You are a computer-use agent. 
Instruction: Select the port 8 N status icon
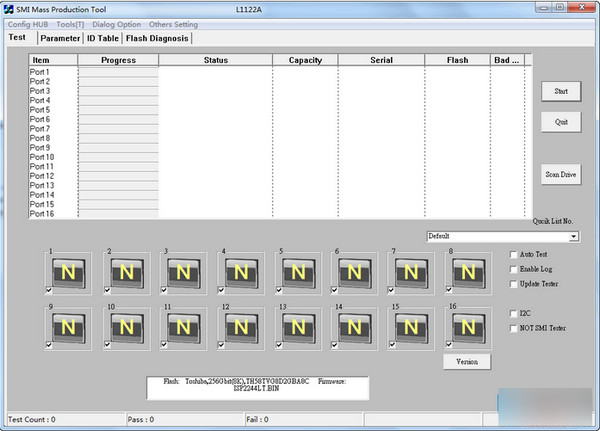(x=469, y=273)
